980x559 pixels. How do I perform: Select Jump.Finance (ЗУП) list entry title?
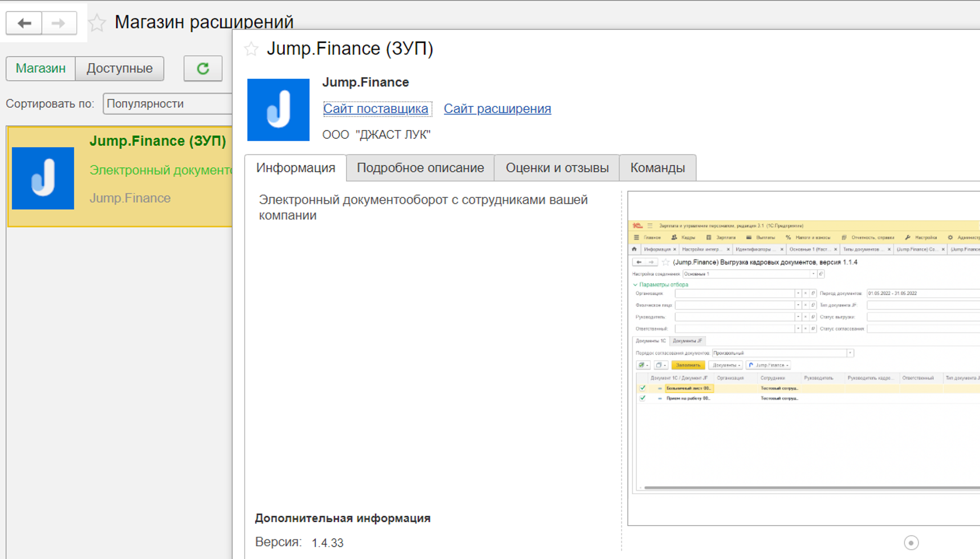click(x=157, y=141)
